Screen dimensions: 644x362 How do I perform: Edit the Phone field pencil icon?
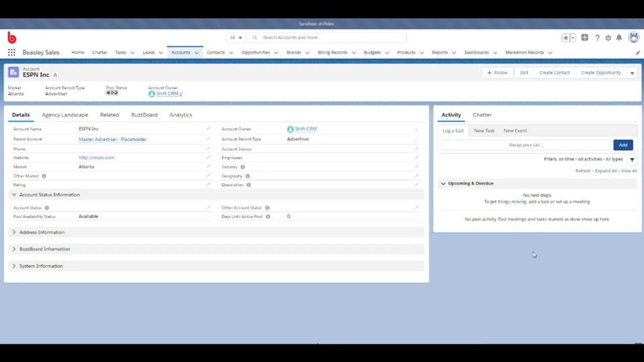(x=208, y=149)
